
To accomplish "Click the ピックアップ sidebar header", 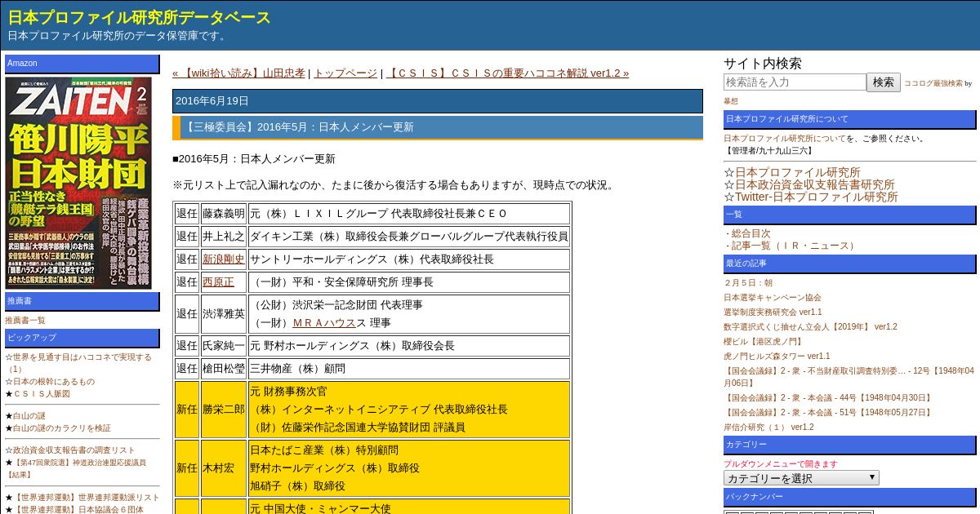I will point(82,338).
